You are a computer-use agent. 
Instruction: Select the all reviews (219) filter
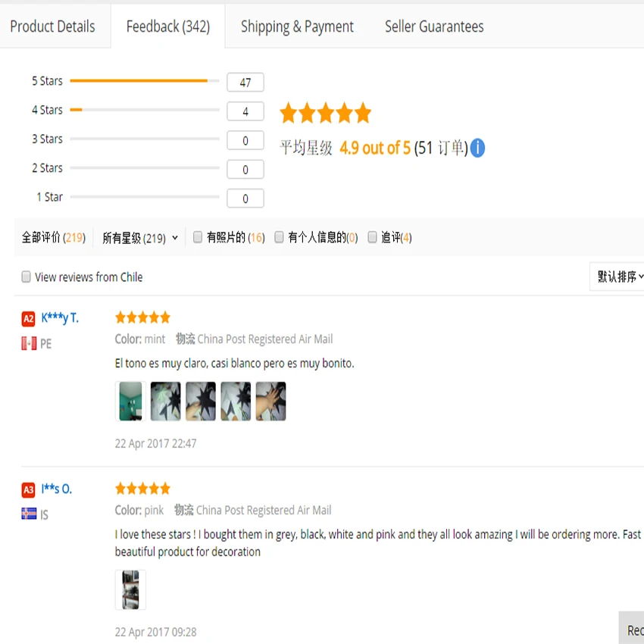[x=53, y=237]
